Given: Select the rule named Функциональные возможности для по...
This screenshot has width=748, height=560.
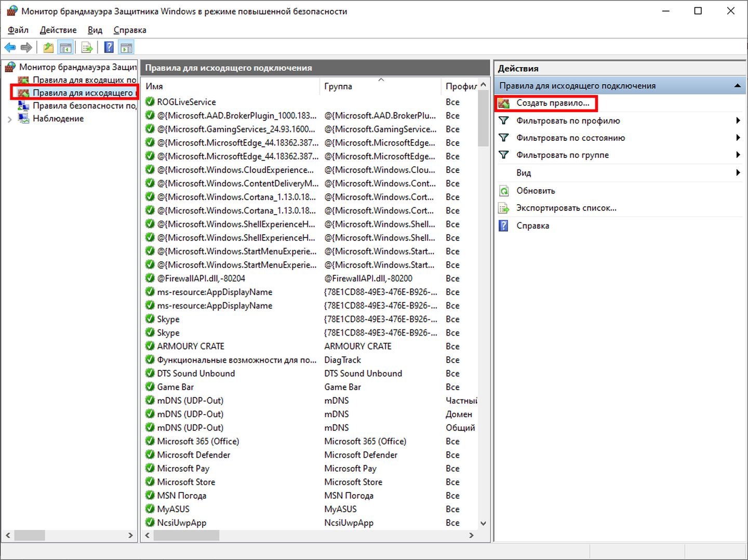Looking at the screenshot, I should click(x=237, y=359).
